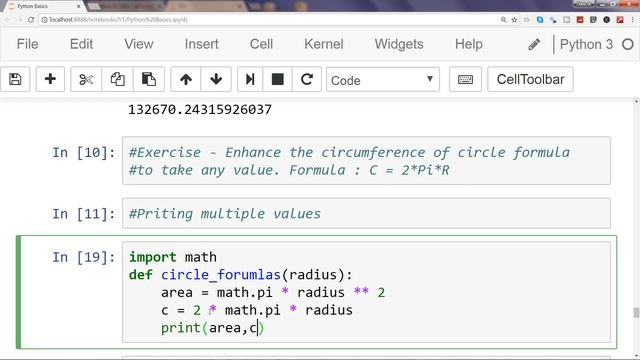Viewport: 640px width, 360px height.
Task: Open the command palette keyboard icon
Action: 465,79
